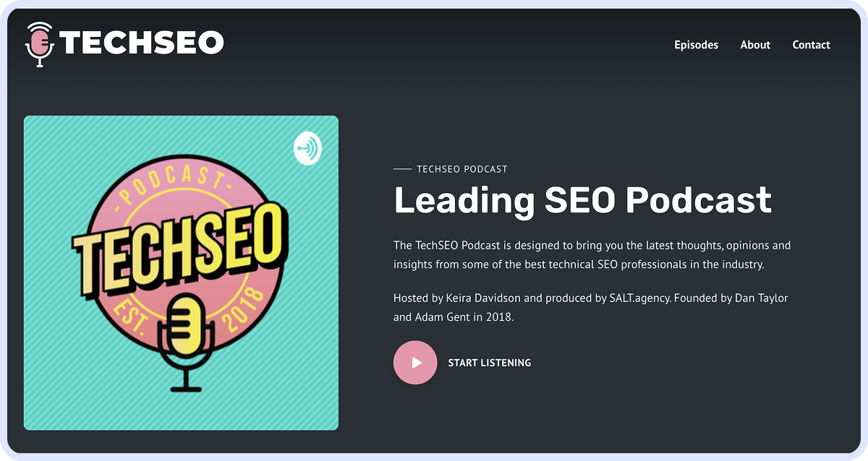Viewport: 868px width, 461px height.
Task: Open the Contact menu link
Action: (811, 45)
